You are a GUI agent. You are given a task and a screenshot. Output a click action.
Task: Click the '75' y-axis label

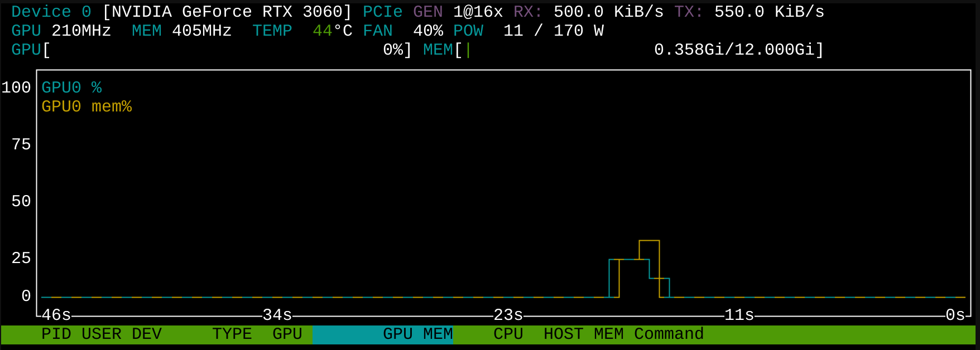point(21,144)
